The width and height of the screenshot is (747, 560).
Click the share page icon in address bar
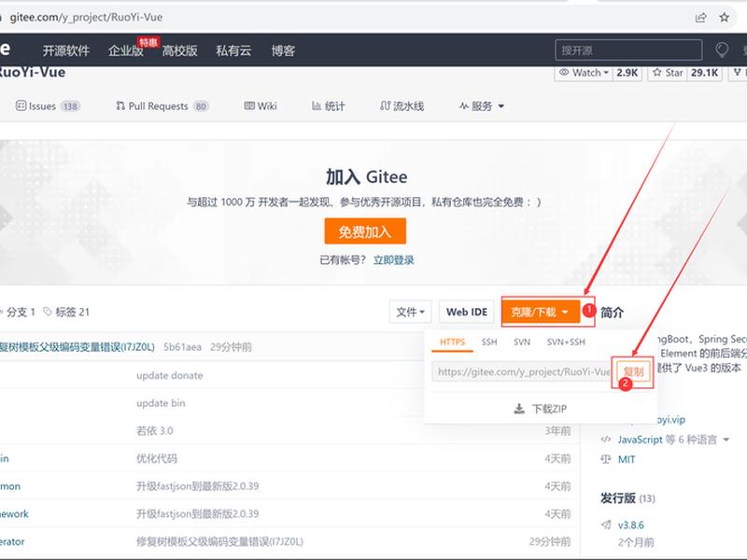(x=700, y=18)
